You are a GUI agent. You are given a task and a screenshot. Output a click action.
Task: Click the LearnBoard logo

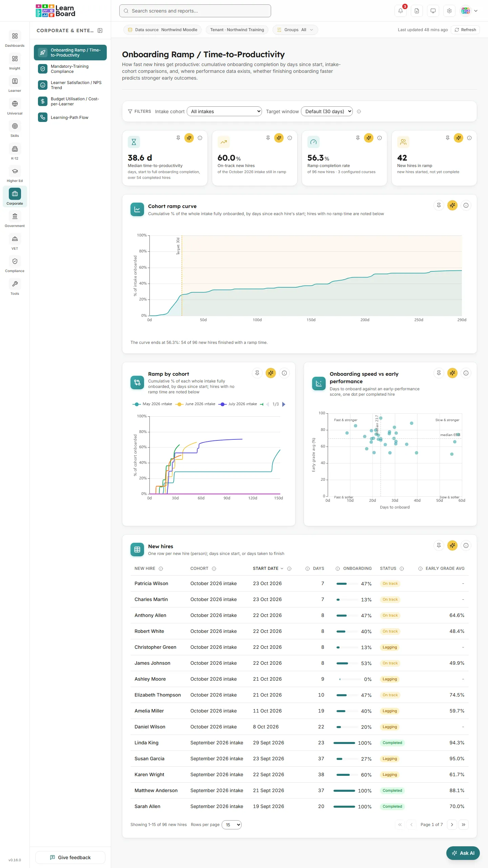coord(55,11)
